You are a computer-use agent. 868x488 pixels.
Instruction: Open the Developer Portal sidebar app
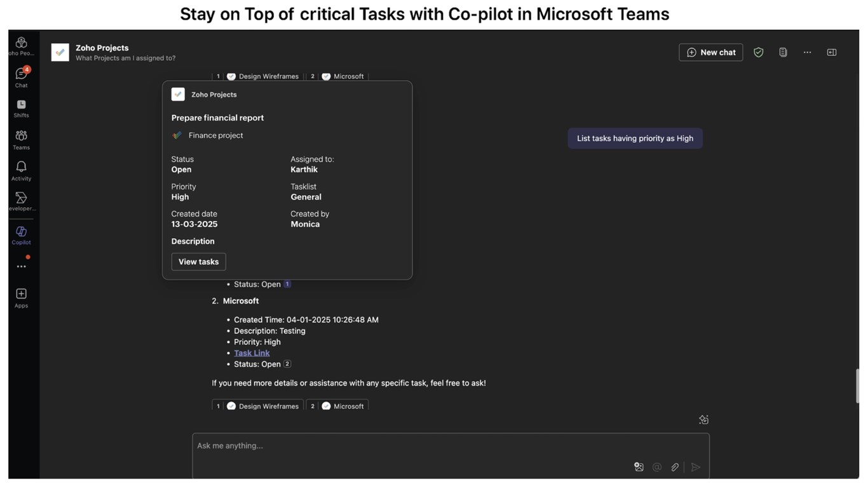21,201
